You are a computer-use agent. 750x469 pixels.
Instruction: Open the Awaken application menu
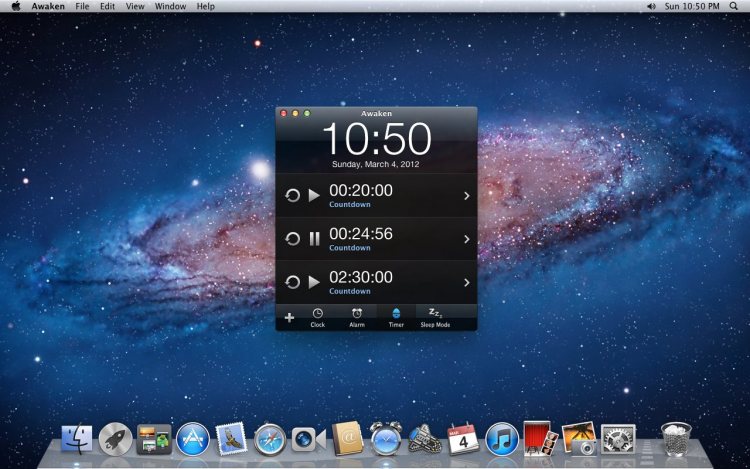[x=48, y=6]
